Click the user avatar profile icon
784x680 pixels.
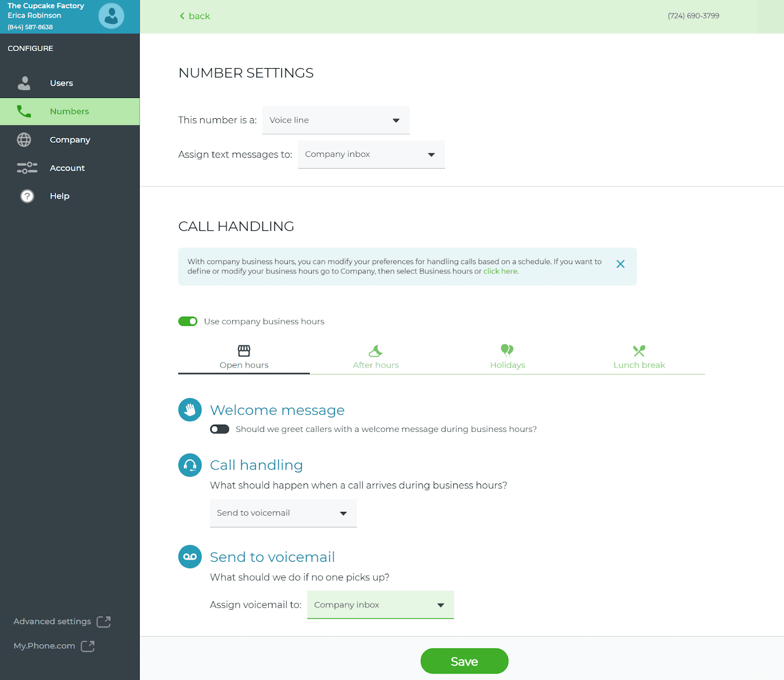click(111, 16)
